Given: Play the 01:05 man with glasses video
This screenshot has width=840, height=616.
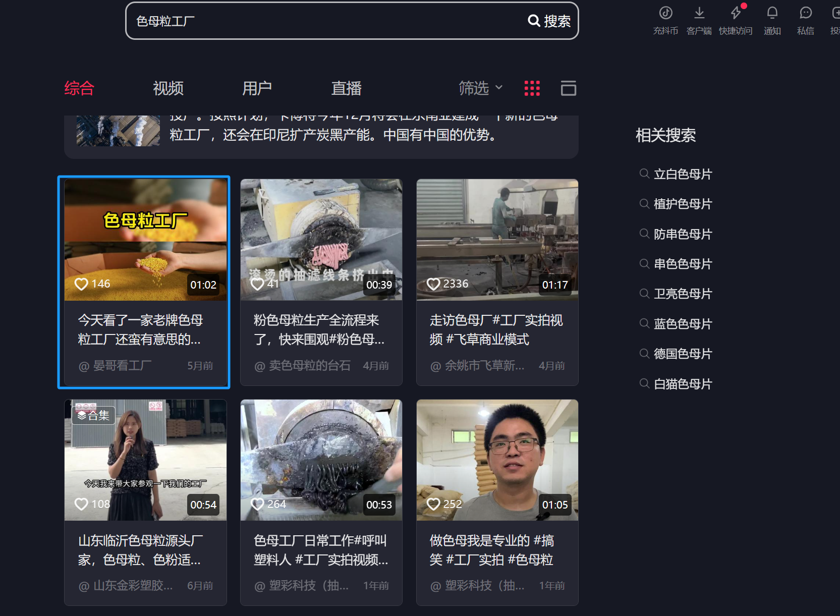Looking at the screenshot, I should [497, 460].
